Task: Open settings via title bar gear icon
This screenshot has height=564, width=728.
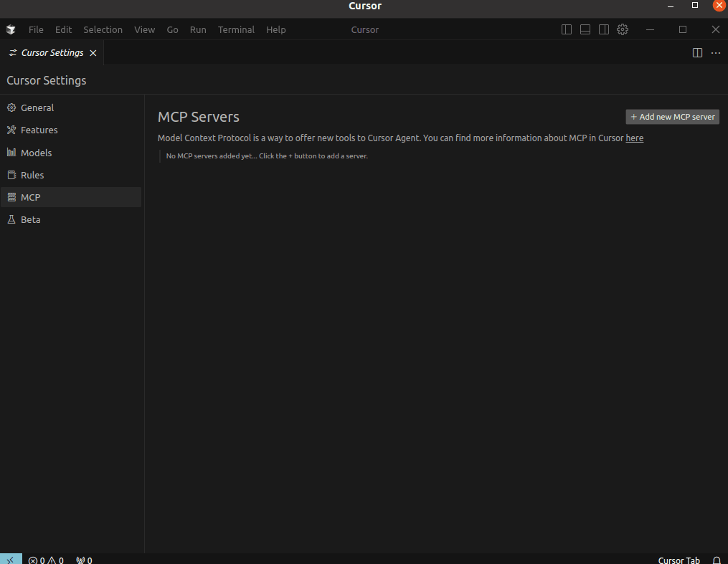Action: 623,29
